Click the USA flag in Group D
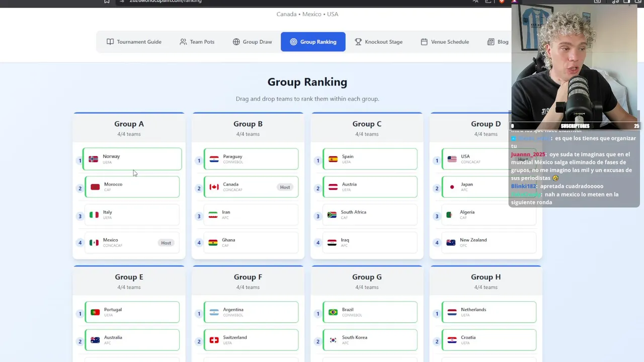644x362 pixels. click(x=452, y=159)
